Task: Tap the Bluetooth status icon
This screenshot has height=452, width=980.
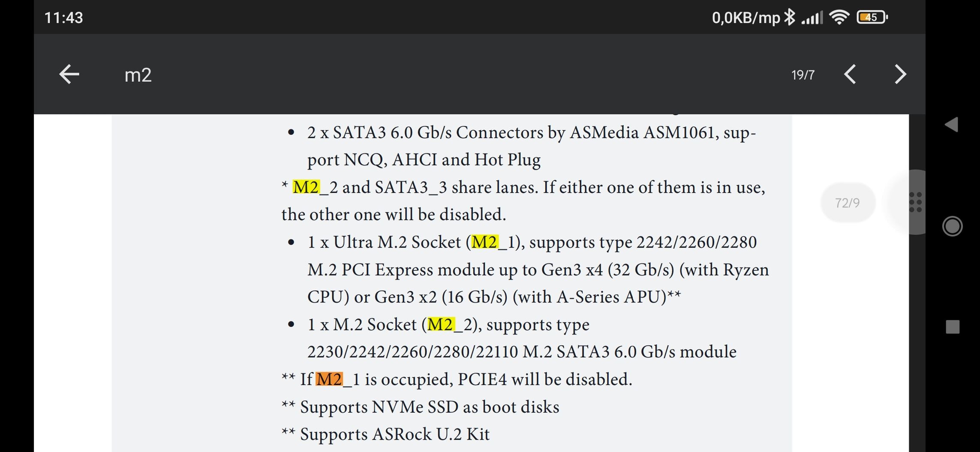Action: click(790, 18)
